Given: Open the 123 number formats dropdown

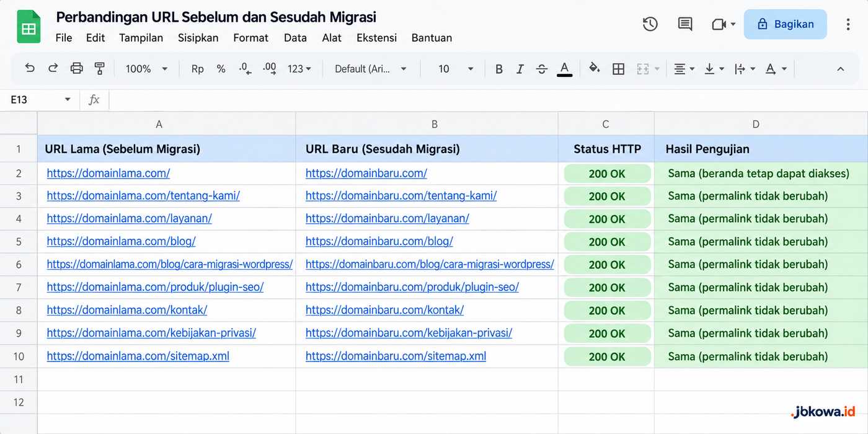Looking at the screenshot, I should [299, 69].
